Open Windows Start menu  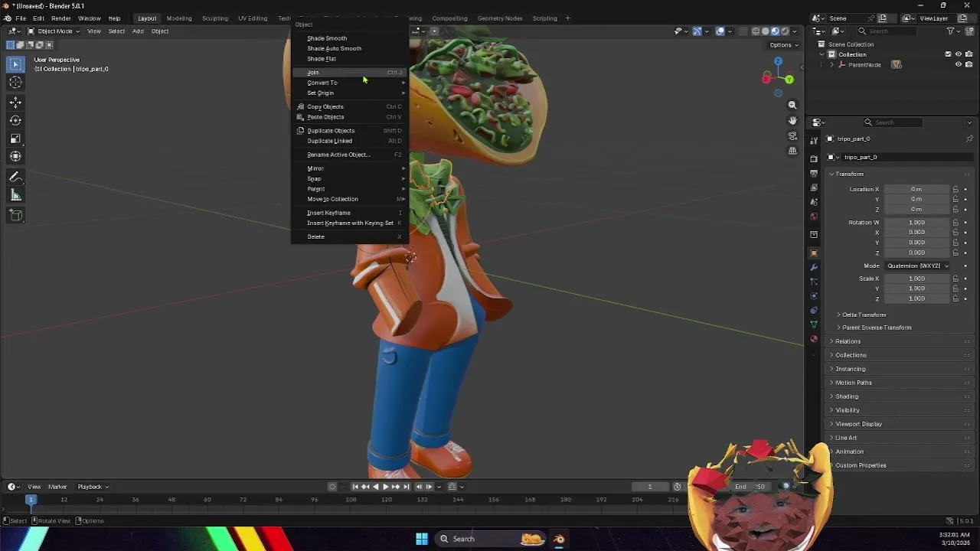[x=422, y=539]
